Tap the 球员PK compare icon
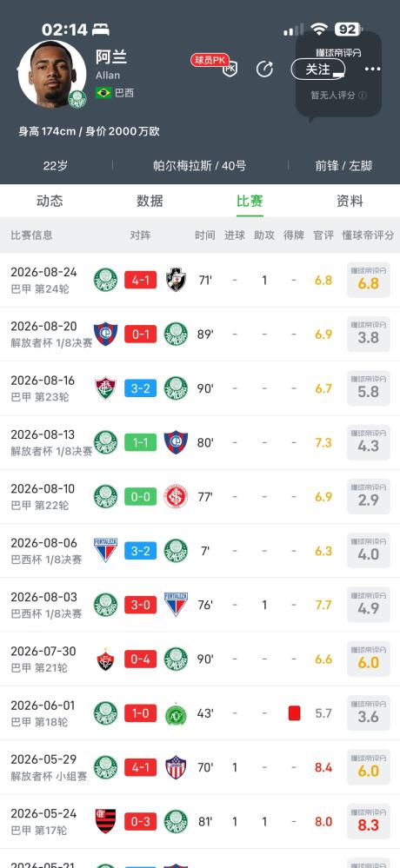400x868 pixels. (215, 65)
